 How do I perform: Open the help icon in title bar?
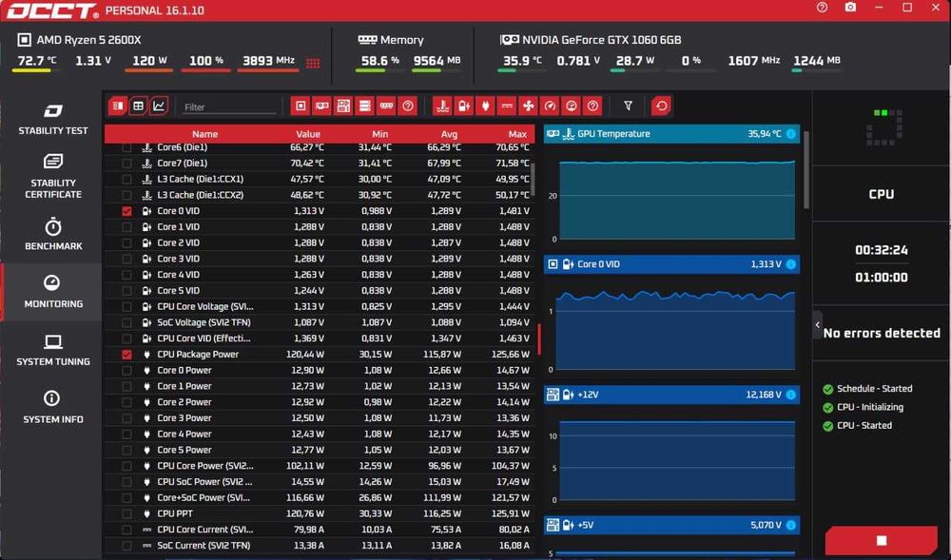[x=822, y=8]
